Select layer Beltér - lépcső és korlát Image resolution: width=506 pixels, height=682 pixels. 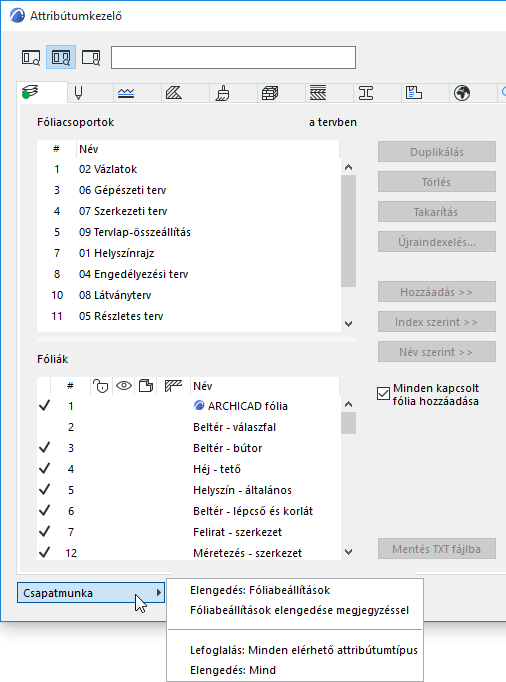[188, 511]
